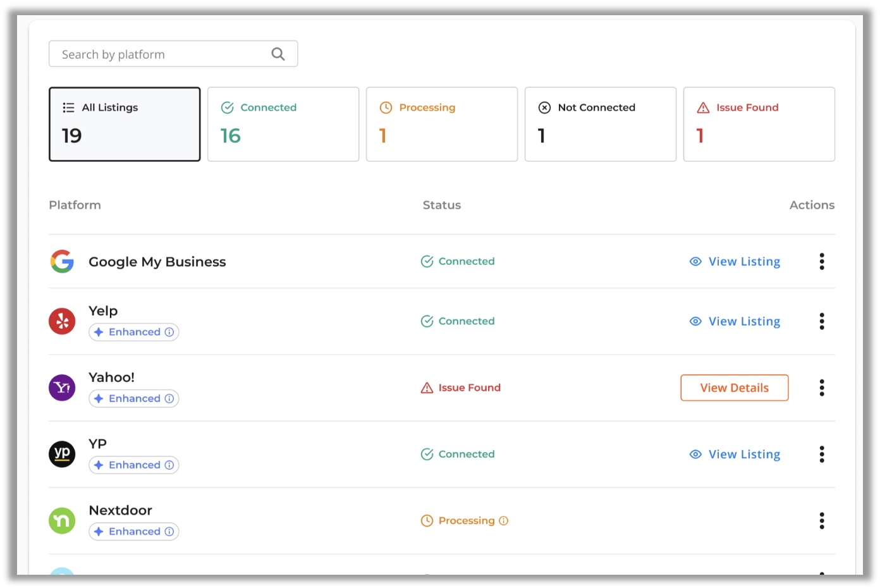The width and height of the screenshot is (880, 588).
Task: Click Connected status in Yelp row
Action: point(458,321)
